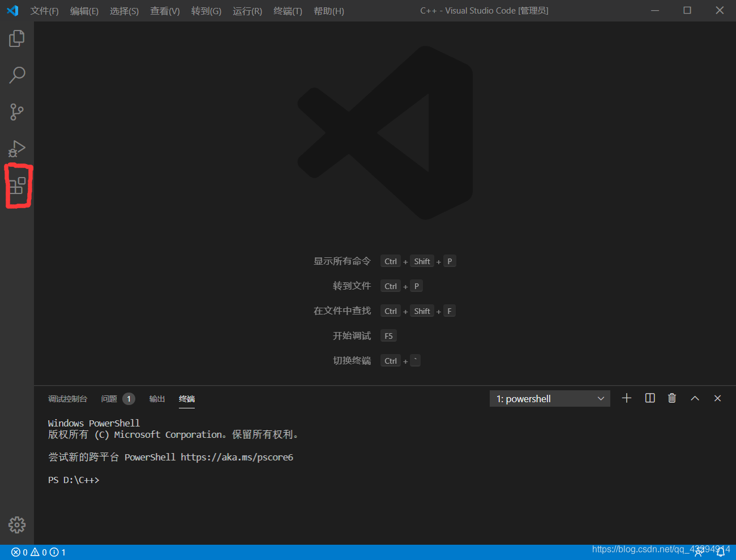Create a new terminal with plus icon
Image resolution: width=736 pixels, height=560 pixels.
(x=627, y=398)
